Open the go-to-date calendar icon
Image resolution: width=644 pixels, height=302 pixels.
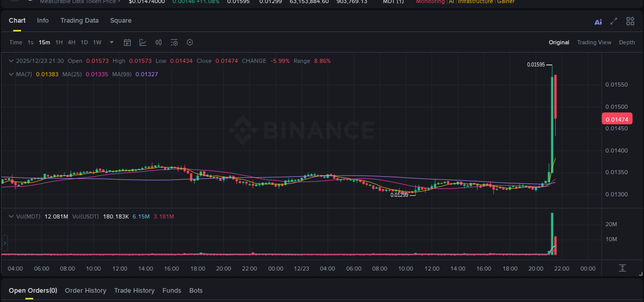pos(127,42)
